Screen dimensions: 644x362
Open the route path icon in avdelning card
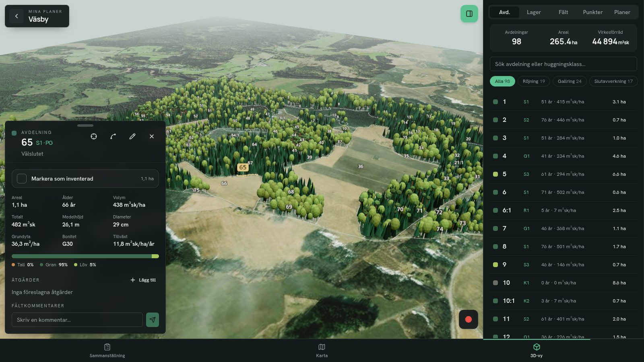pyautogui.click(x=113, y=136)
